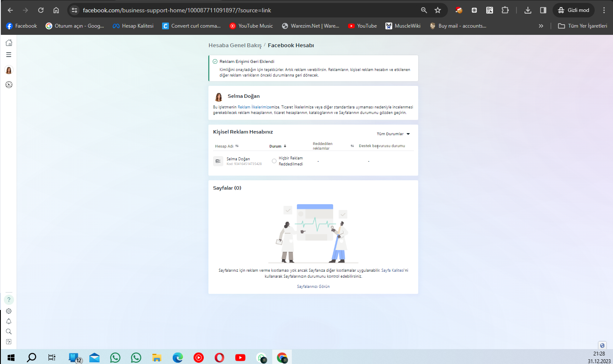This screenshot has height=364, width=613.
Task: Open the profile avatar in the left sidebar
Action: point(9,70)
